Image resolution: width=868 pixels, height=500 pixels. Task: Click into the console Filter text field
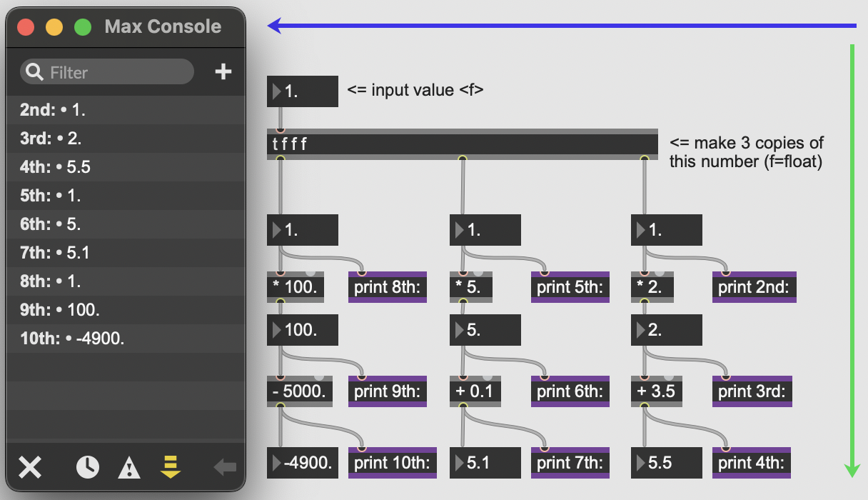[114, 72]
